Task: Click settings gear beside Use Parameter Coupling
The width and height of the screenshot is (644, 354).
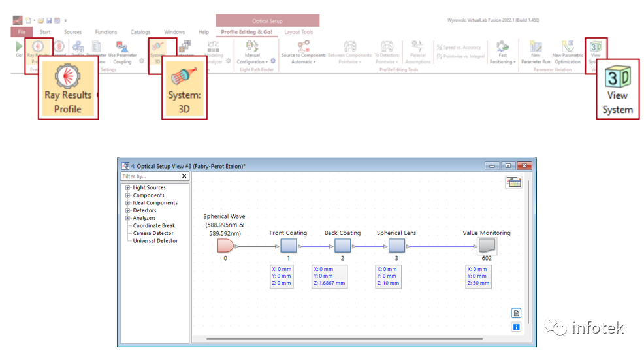Action: coord(142,61)
